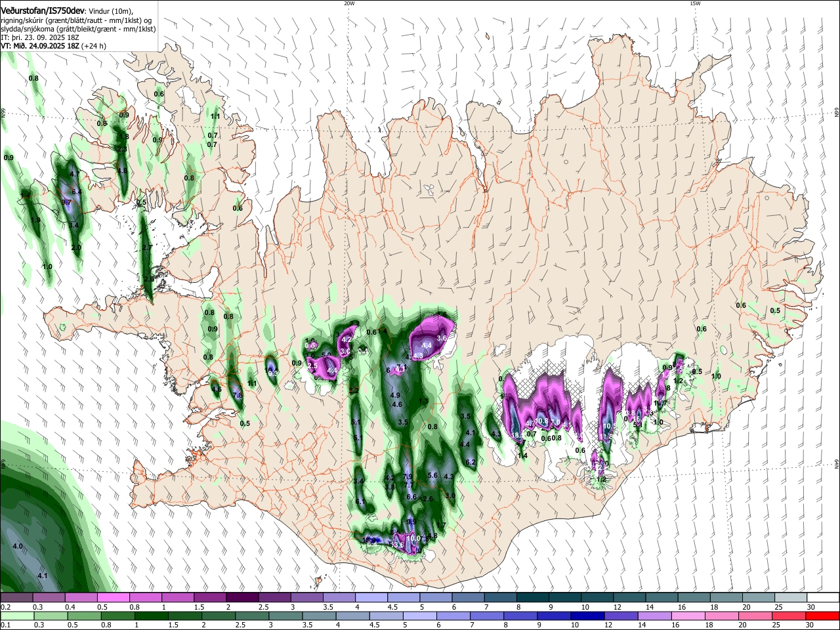Select the darkest green 1 swatch, lower legend row

click(x=152, y=616)
